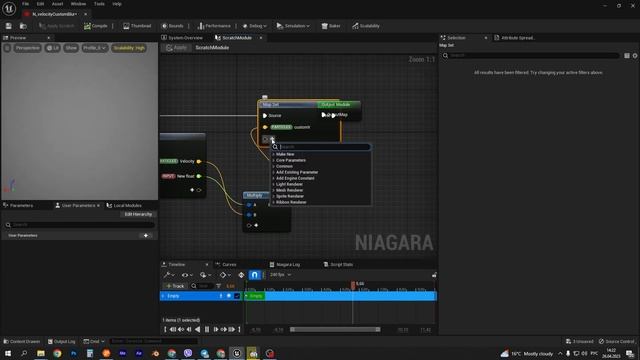
Task: Click the Performance toolbar button
Action: [214, 26]
